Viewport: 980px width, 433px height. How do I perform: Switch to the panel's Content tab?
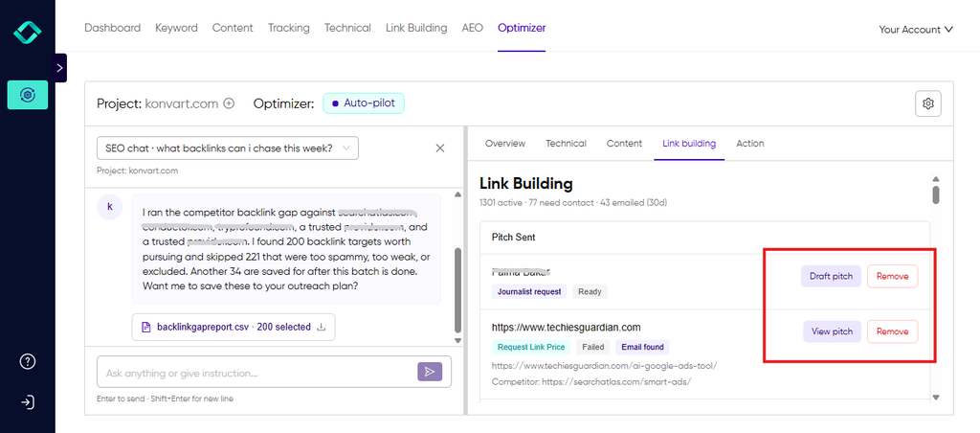(624, 144)
